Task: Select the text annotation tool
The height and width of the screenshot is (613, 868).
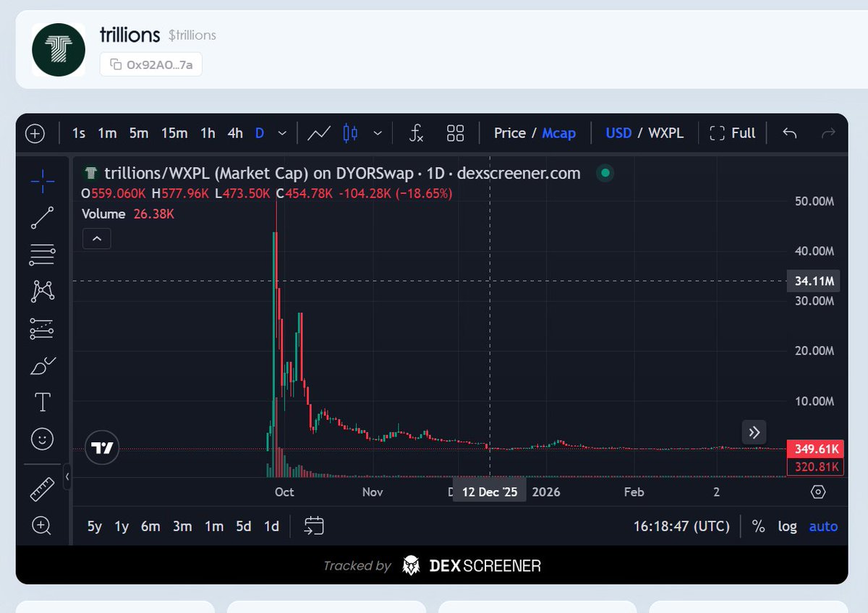Action: pos(43,402)
